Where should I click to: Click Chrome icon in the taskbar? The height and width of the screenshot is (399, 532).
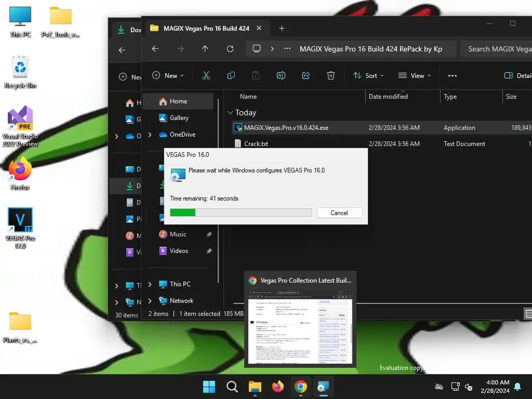(301, 387)
